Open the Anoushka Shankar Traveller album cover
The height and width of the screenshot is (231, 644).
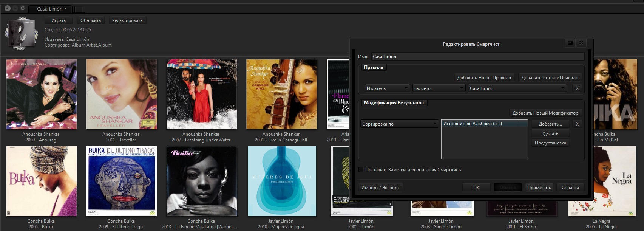coord(122,94)
